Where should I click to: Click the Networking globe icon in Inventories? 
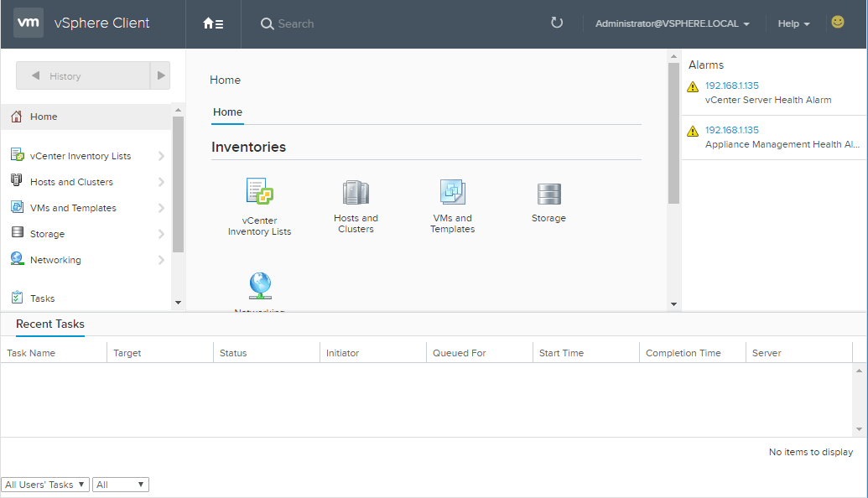tap(260, 286)
